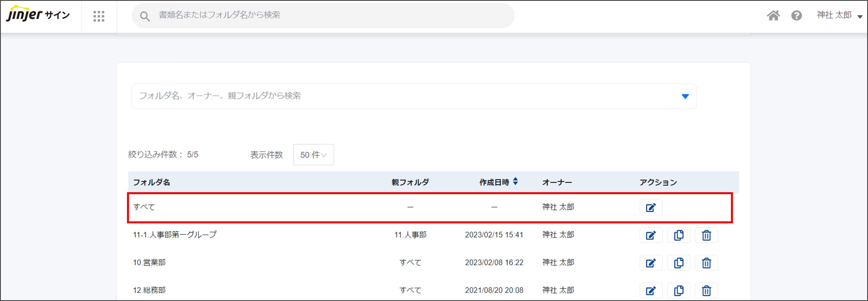Image resolution: width=868 pixels, height=301 pixels.
Task: Edit the すべて folder
Action: [651, 208]
